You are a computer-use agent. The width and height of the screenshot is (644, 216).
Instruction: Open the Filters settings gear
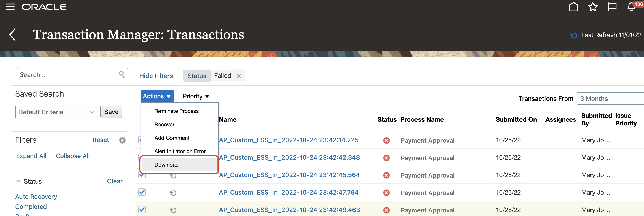(122, 140)
